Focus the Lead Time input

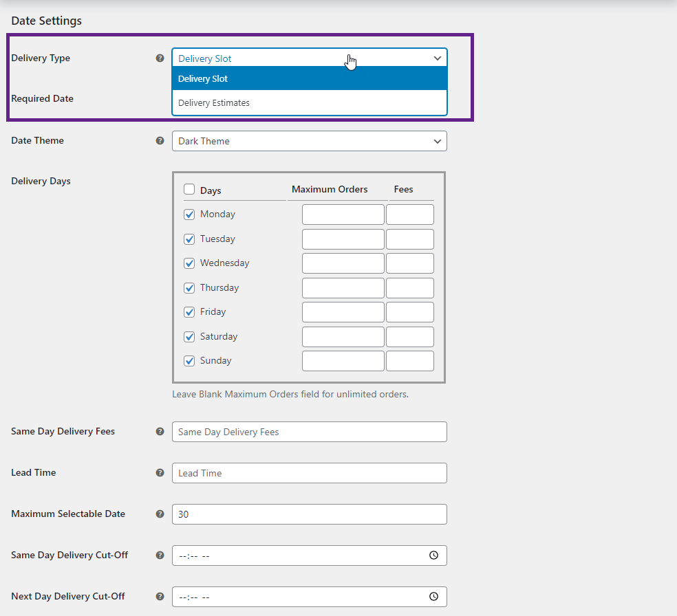pyautogui.click(x=309, y=473)
